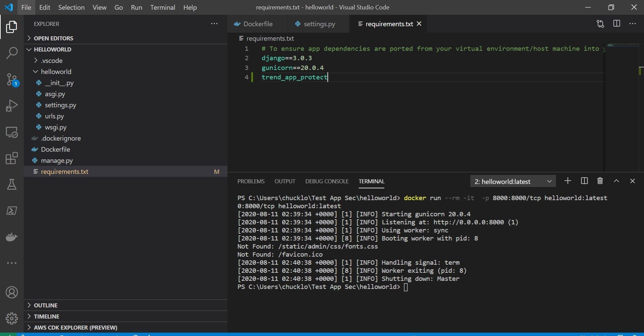The image size is (644, 336).
Task: Split the editor to the right
Action: tap(617, 24)
